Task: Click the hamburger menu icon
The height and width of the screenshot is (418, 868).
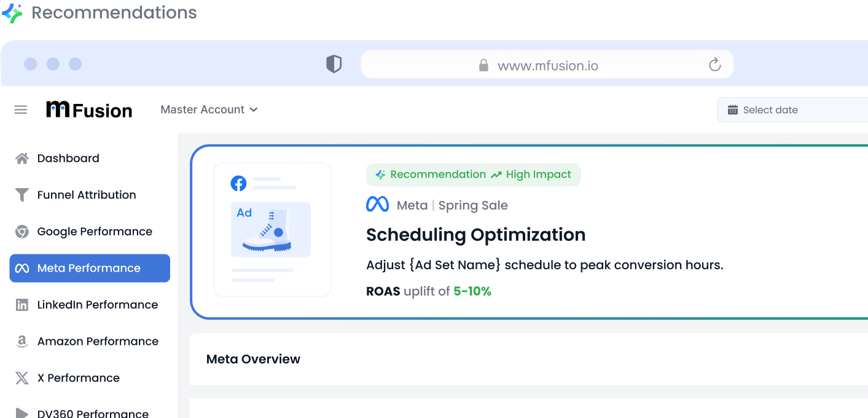Action: (x=21, y=110)
